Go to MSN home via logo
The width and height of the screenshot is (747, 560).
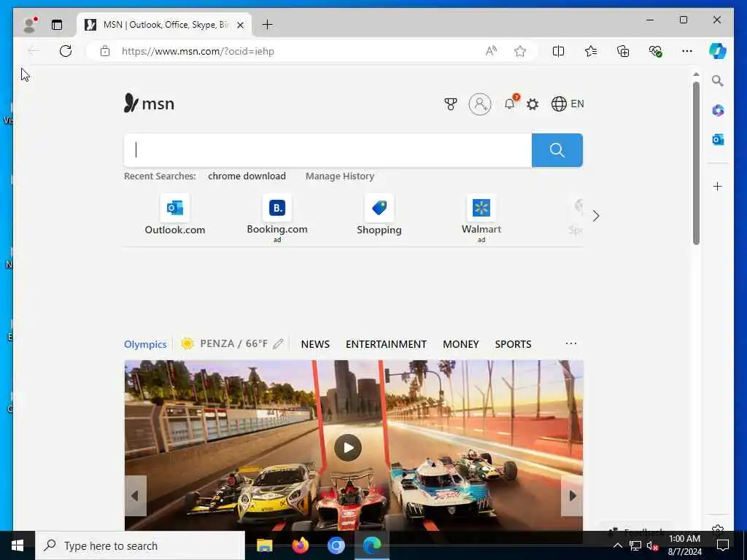click(x=149, y=104)
